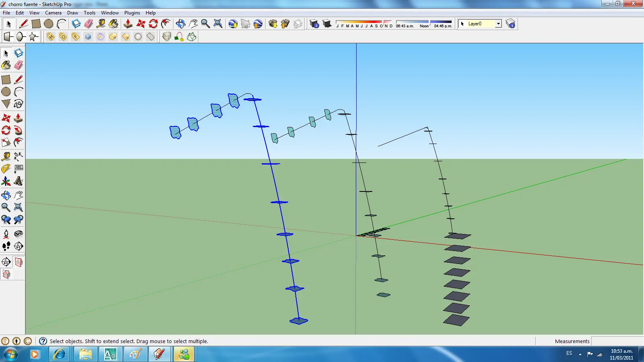Open the Plugins menu

[132, 12]
